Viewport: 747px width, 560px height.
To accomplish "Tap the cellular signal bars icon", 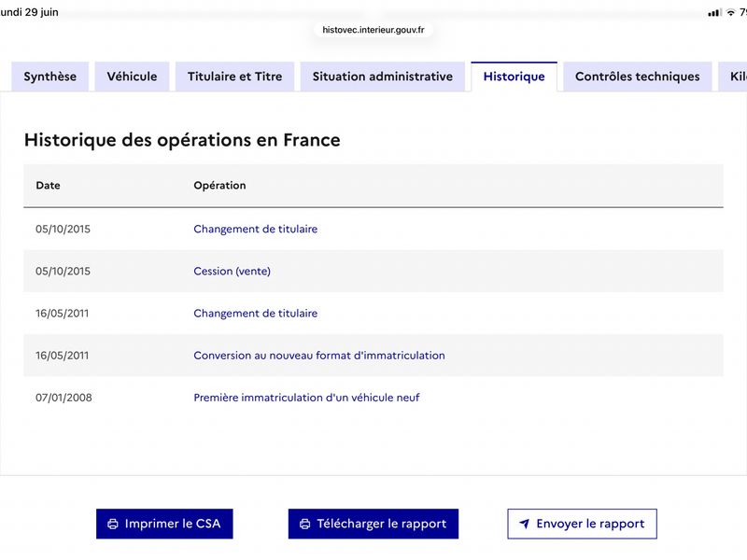I will 714,12.
